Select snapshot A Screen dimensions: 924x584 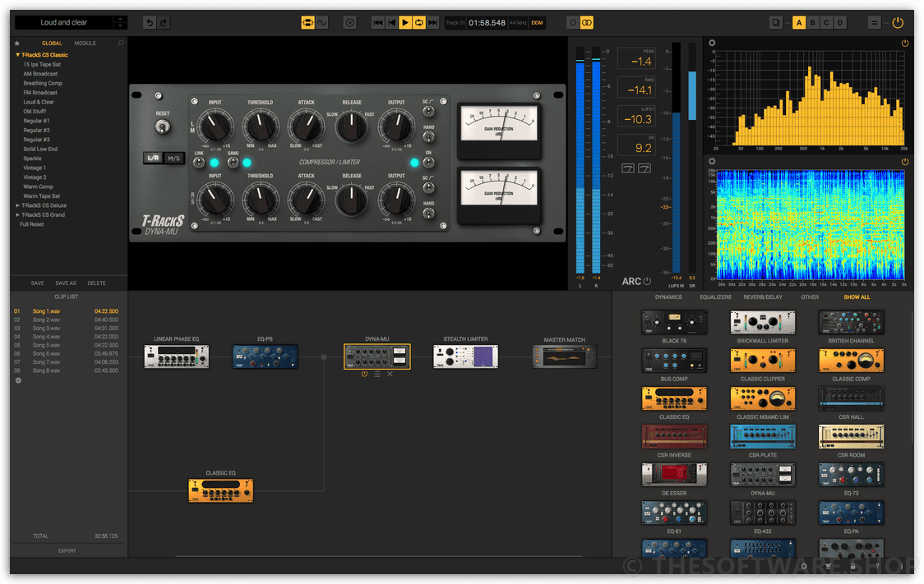[799, 22]
